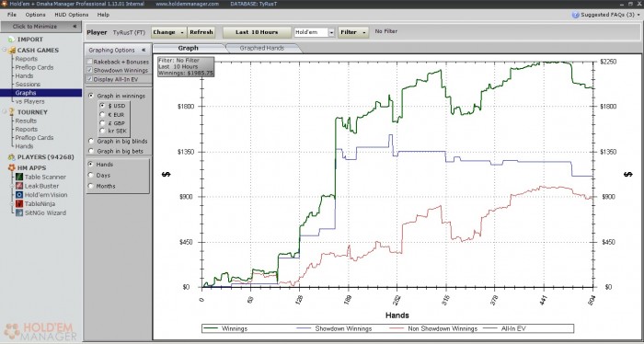Viewport: 644px width, 344px height.
Task: Select kr SEK currency radio
Action: 102,131
